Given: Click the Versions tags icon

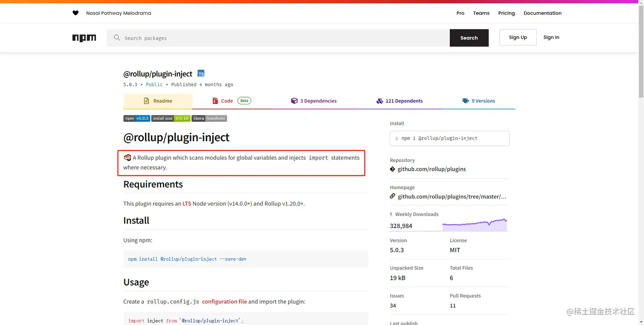Looking at the screenshot, I should click(x=466, y=101).
